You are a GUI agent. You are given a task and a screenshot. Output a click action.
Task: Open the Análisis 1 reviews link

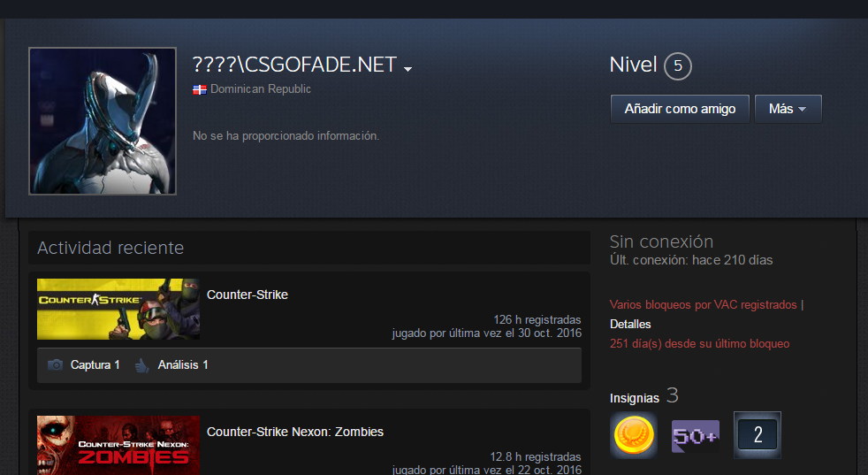point(183,364)
